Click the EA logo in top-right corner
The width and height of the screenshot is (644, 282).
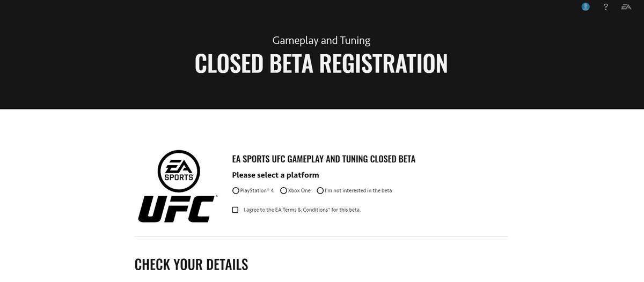626,6
